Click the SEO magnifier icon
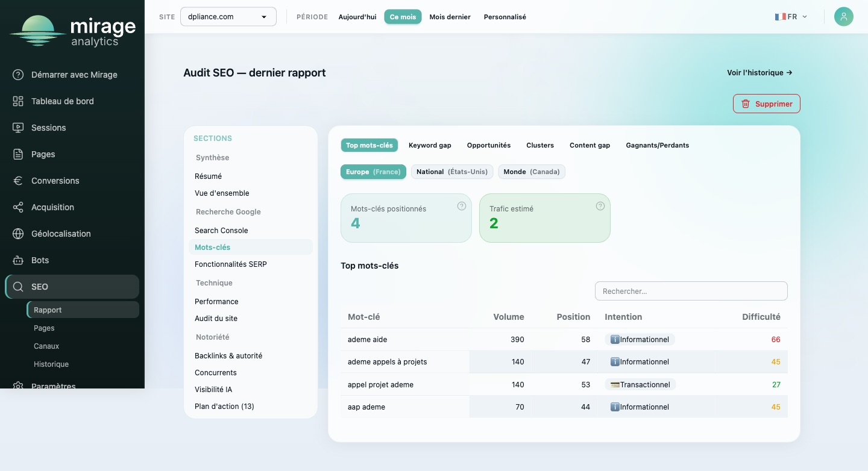The height and width of the screenshot is (471, 868). tap(18, 287)
